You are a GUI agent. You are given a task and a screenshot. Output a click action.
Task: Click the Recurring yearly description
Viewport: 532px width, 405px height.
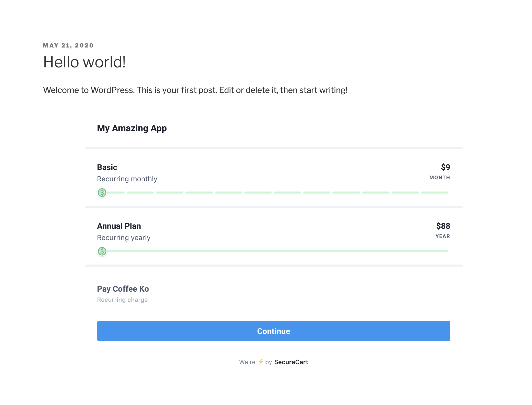click(124, 237)
